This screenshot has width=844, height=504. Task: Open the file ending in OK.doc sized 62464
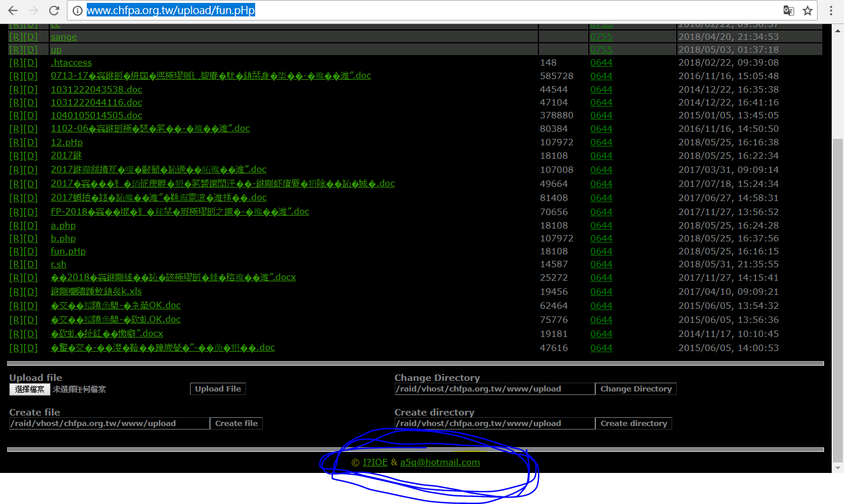tap(116, 305)
